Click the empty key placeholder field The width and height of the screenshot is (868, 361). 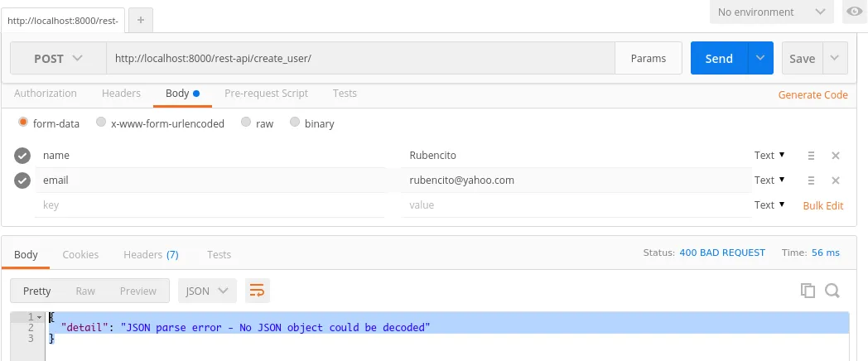click(x=210, y=205)
